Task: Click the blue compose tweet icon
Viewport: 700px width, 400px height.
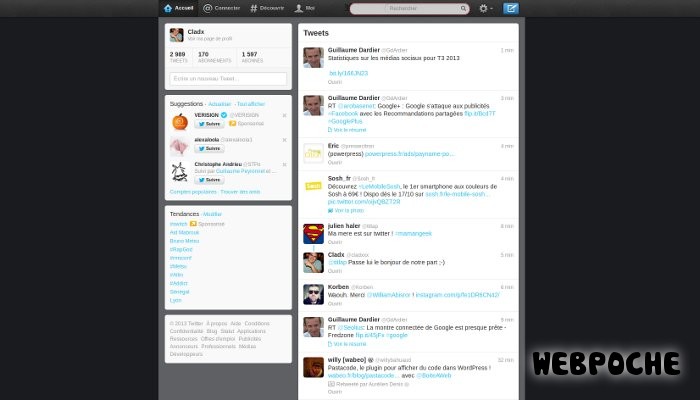Action: pyautogui.click(x=511, y=8)
